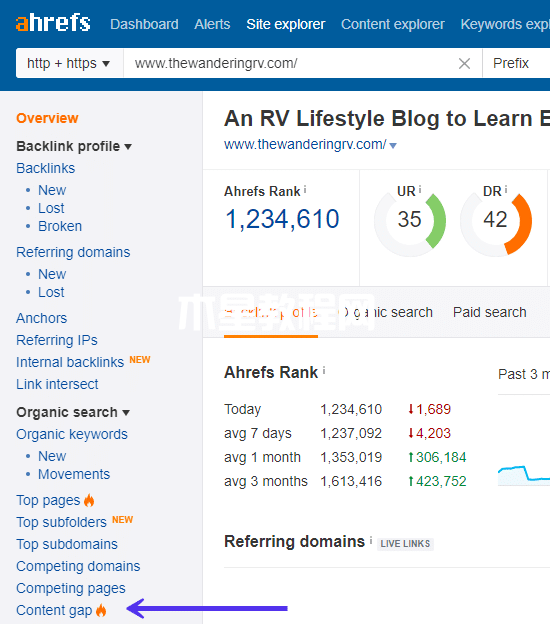Viewport: 550px width, 624px height.
Task: Click the avg 3 months value 1,613,416
Action: 351,481
